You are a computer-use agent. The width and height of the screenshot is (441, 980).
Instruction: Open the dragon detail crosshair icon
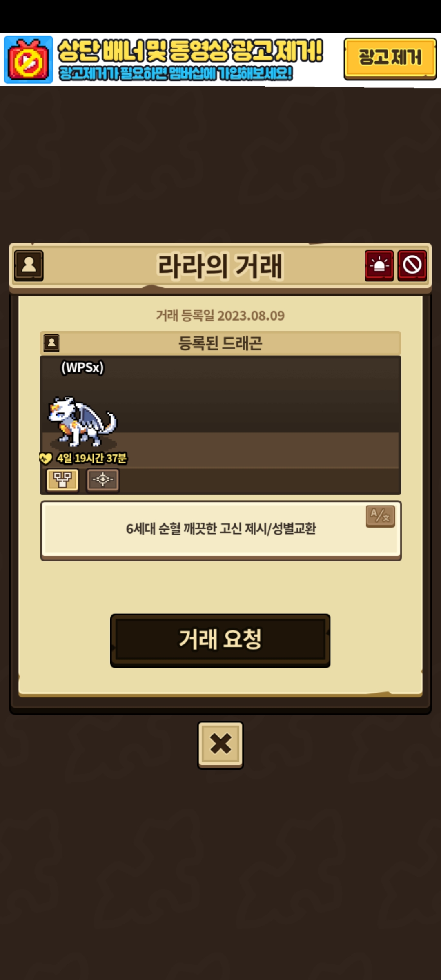coord(102,480)
